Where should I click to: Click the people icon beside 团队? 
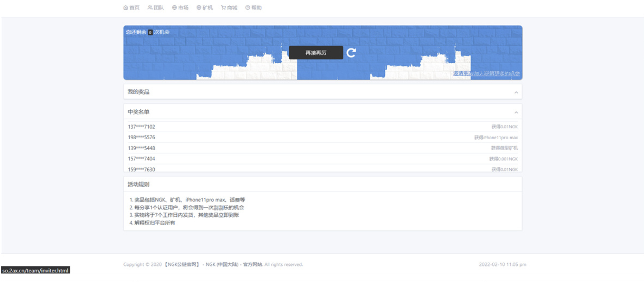[x=150, y=7]
